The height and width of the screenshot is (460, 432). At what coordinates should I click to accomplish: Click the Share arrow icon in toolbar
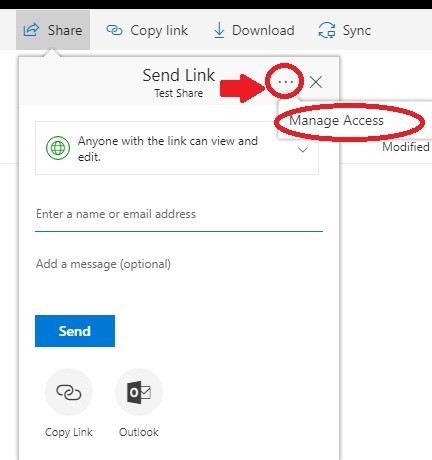pyautogui.click(x=31, y=30)
